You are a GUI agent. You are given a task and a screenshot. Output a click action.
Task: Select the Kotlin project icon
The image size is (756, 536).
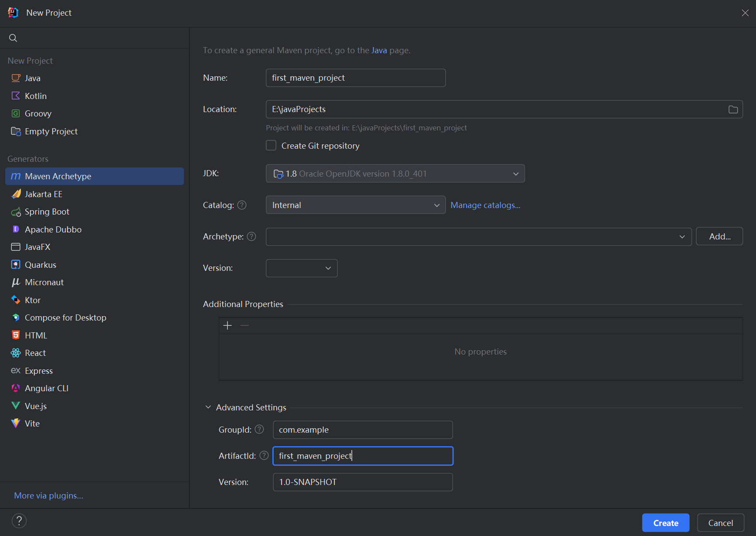pos(16,96)
